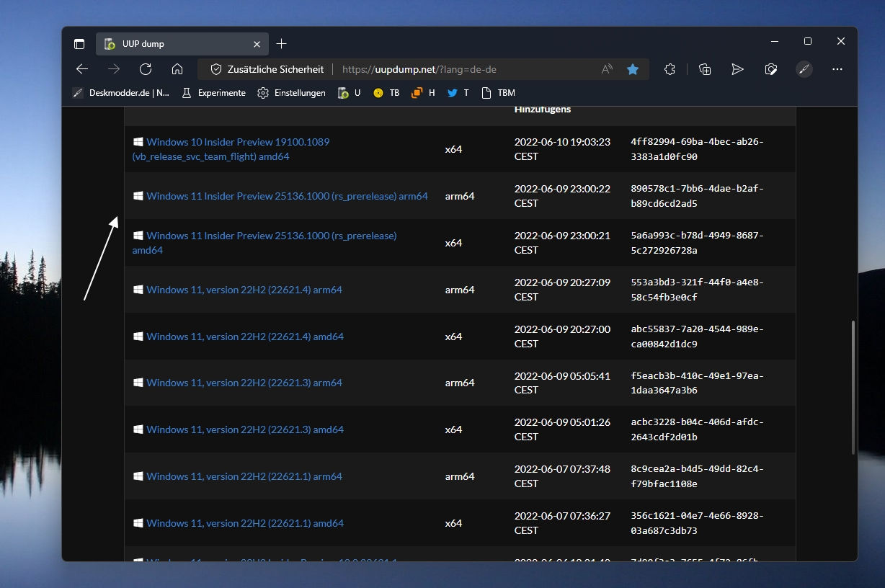
Task: Open the browser settings three-dots menu
Action: (x=837, y=69)
